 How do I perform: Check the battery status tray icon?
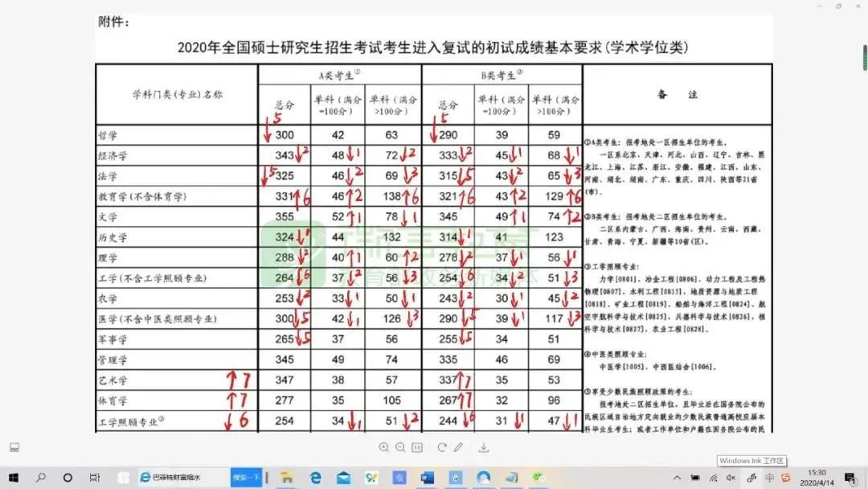pos(695,478)
